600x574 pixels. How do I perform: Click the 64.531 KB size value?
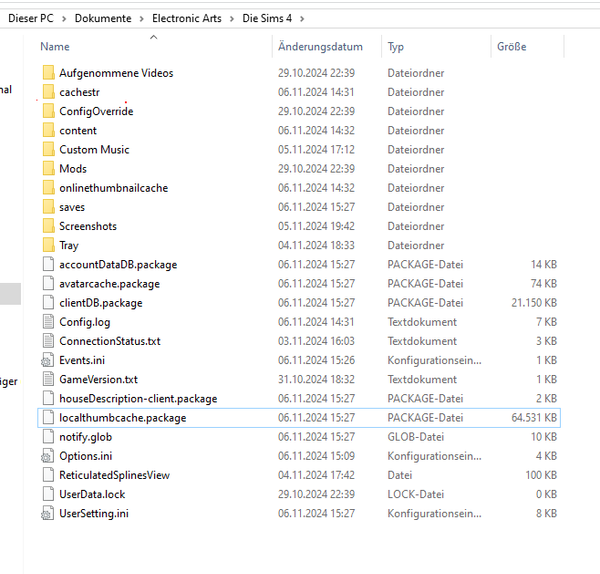tap(534, 417)
